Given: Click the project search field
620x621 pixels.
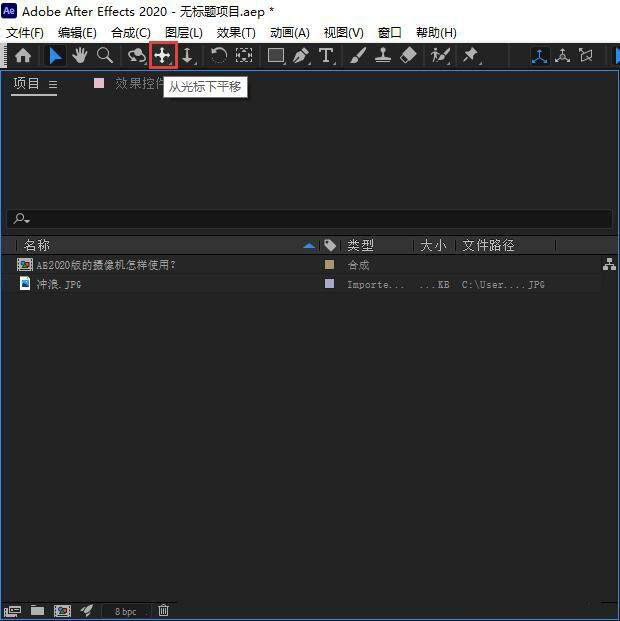Looking at the screenshot, I should [x=309, y=219].
